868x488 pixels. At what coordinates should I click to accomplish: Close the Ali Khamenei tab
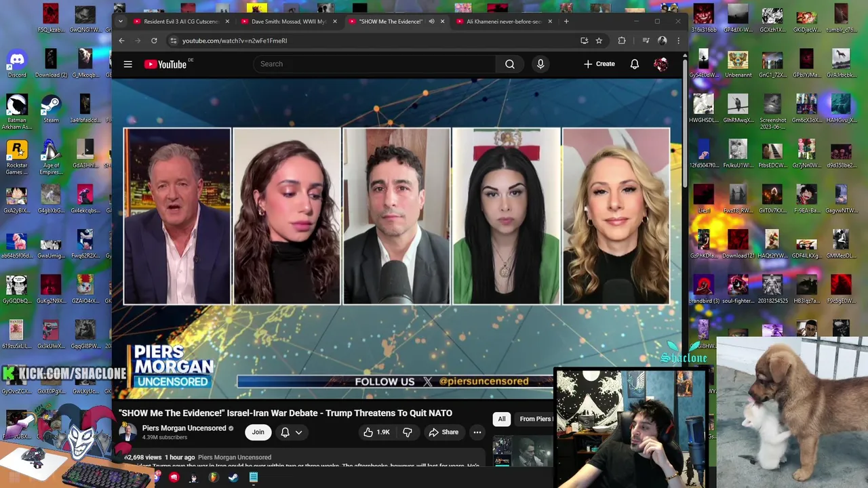click(x=550, y=22)
